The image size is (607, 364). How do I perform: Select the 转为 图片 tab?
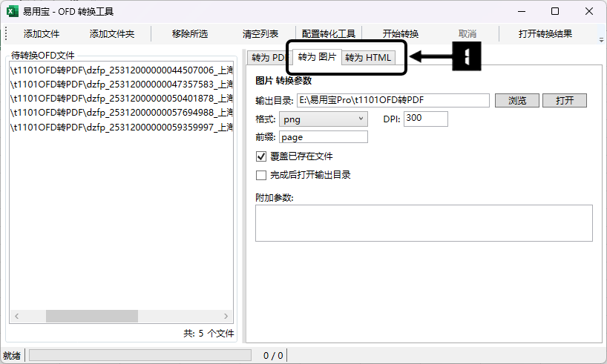pyautogui.click(x=317, y=58)
